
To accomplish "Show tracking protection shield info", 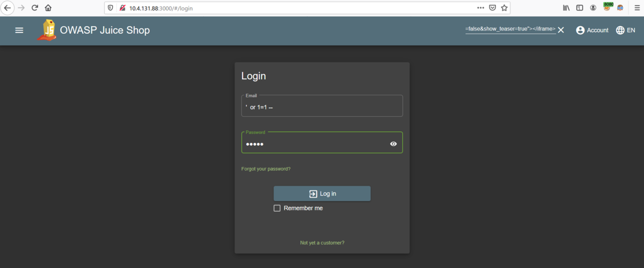I will (x=111, y=8).
